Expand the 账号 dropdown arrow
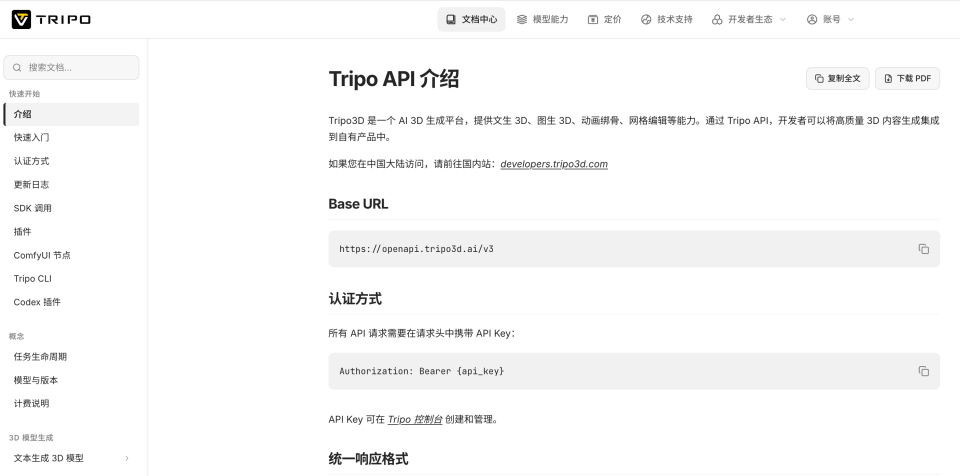The height and width of the screenshot is (476, 960). pyautogui.click(x=850, y=20)
